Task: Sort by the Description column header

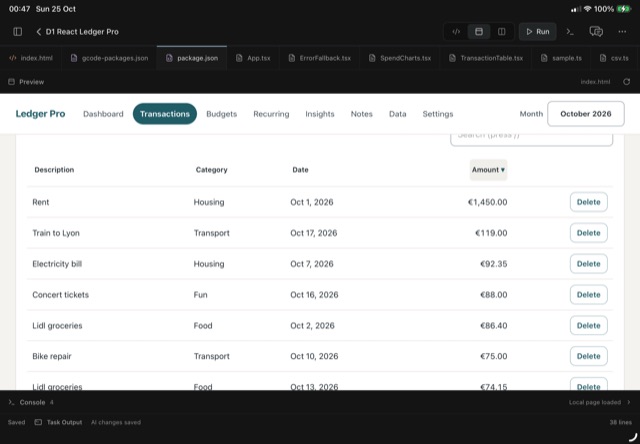Action: tap(54, 170)
